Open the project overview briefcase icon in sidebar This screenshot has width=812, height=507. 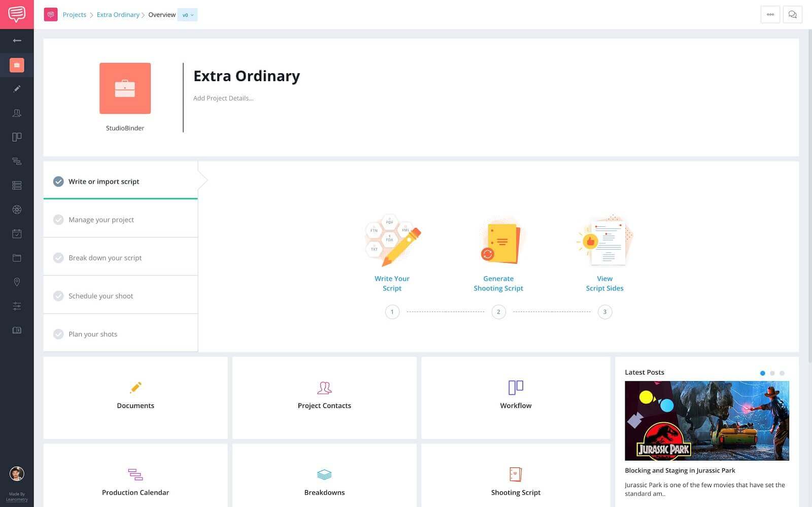[x=17, y=65]
